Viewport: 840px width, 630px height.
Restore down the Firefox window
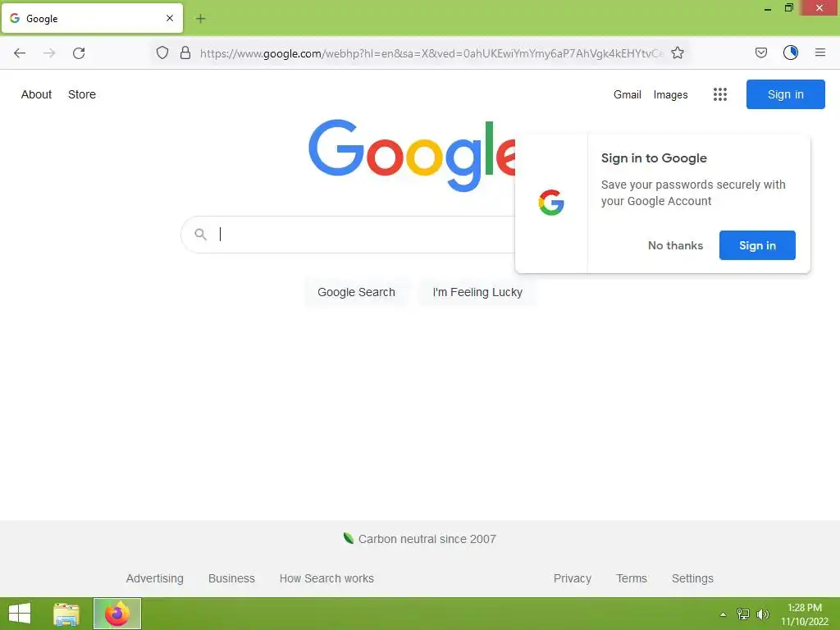[x=789, y=7]
